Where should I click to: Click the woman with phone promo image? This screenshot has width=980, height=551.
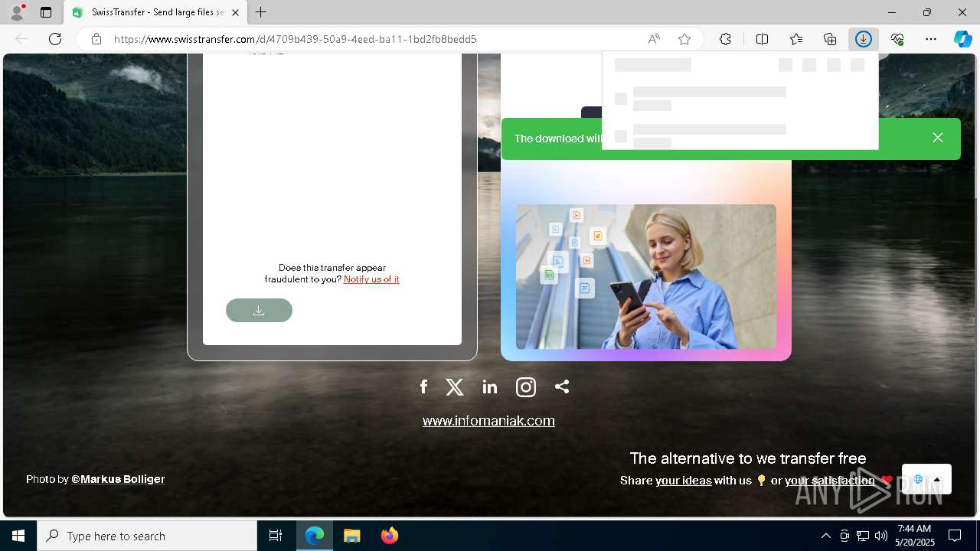point(646,276)
